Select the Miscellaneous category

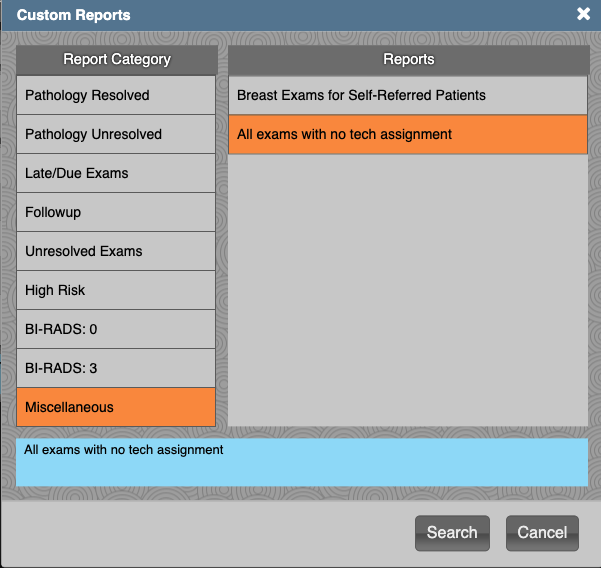pyautogui.click(x=116, y=407)
